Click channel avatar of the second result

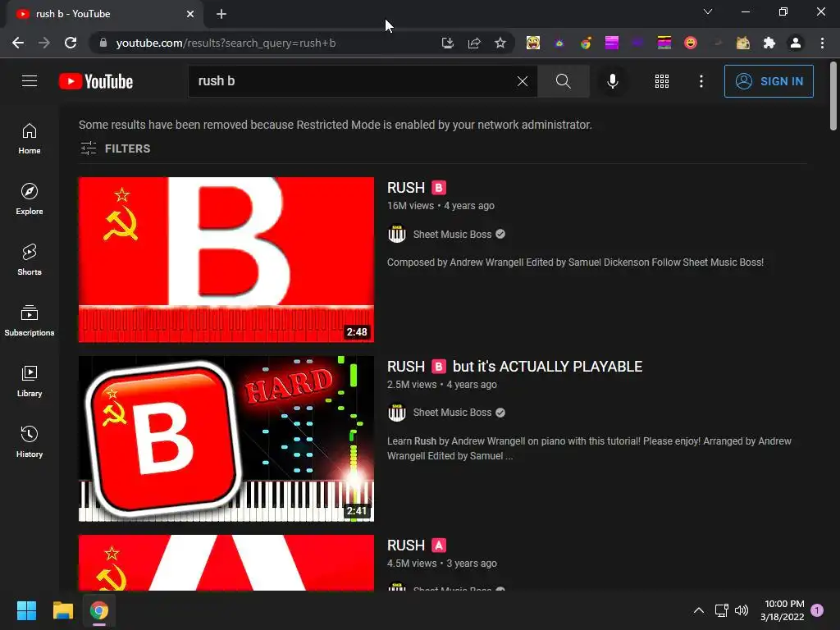(x=397, y=413)
